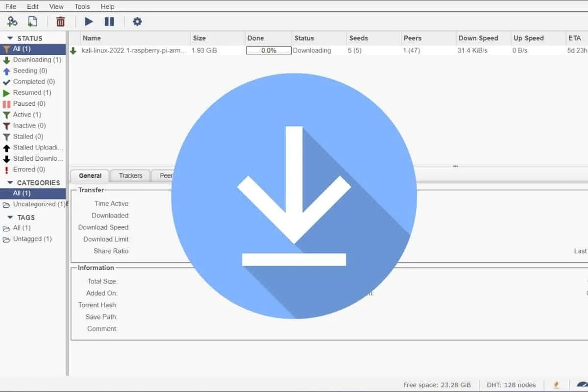Show Stalled (0) torrents
Screen dimensions: 588x392
tap(33, 137)
